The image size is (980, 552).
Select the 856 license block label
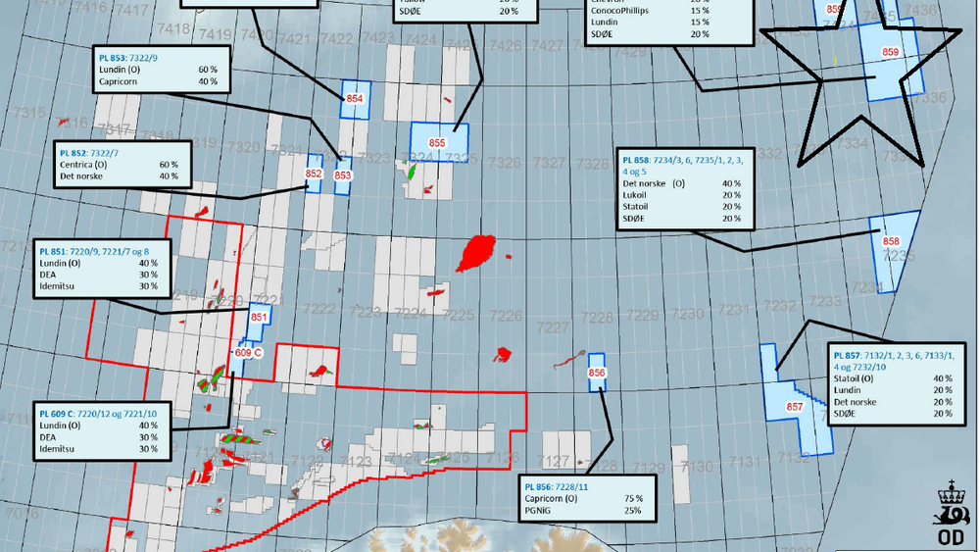click(597, 373)
